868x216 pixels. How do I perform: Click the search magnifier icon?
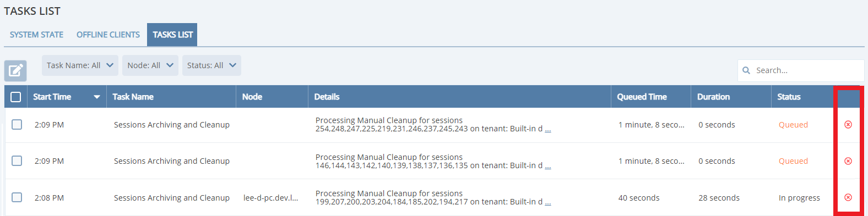[x=746, y=70]
